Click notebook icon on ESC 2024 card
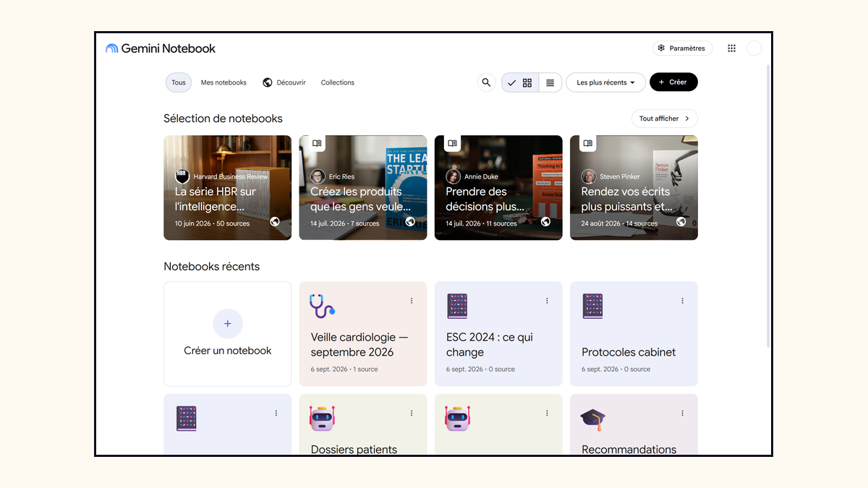The image size is (868, 488). tap(457, 306)
